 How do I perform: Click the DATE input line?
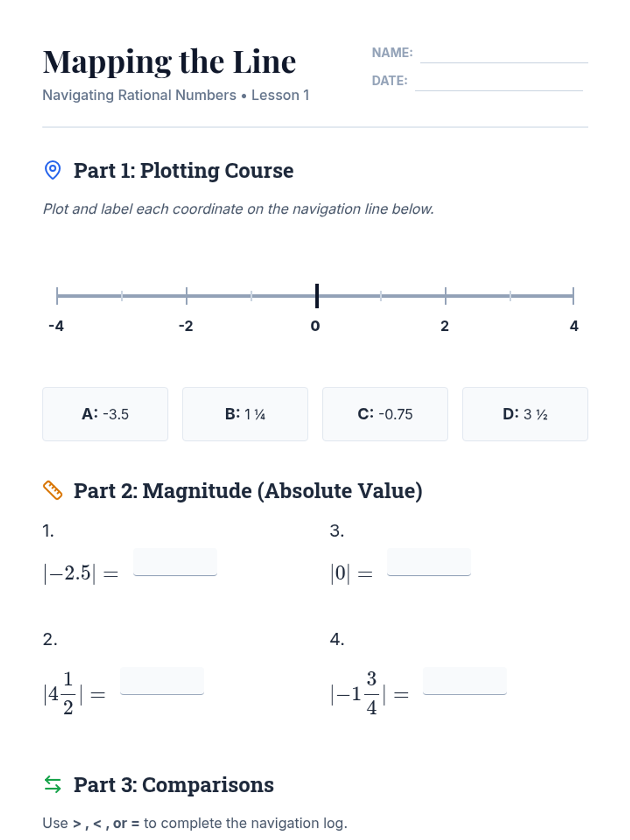498,82
